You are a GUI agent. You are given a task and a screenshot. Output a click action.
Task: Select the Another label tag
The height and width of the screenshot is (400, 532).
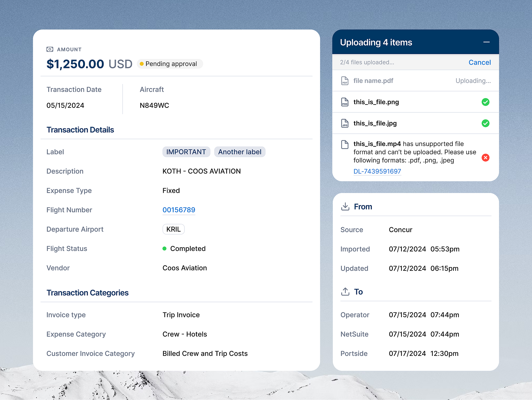click(x=240, y=152)
